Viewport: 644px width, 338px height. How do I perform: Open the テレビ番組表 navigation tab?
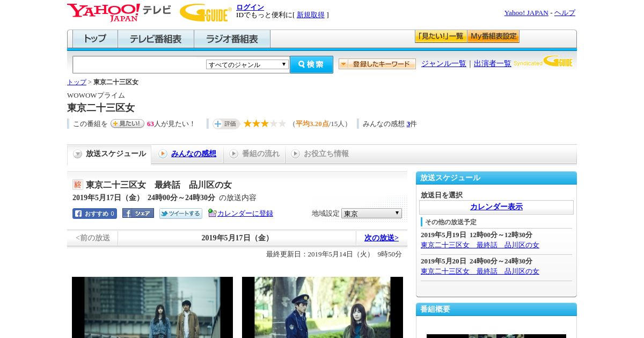[x=156, y=39]
